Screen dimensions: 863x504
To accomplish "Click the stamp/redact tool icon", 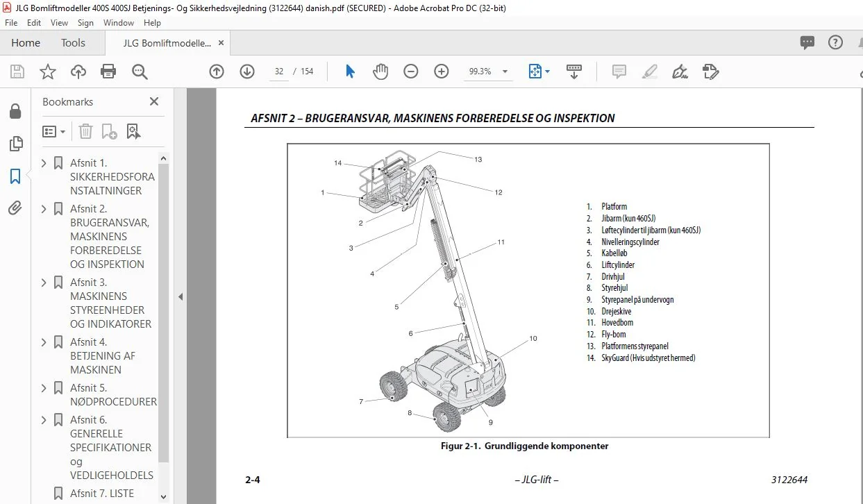I will click(x=710, y=72).
